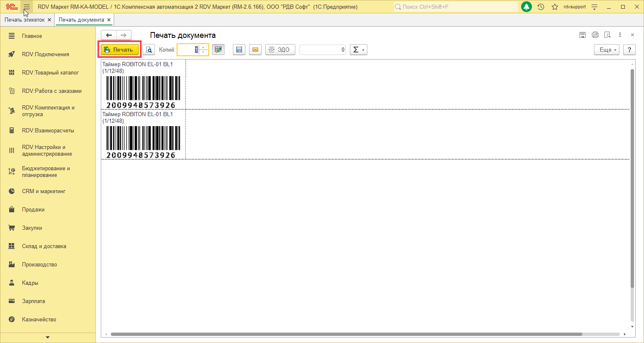Click the yellow Печать button
This screenshot has height=343, width=644.
pos(120,50)
